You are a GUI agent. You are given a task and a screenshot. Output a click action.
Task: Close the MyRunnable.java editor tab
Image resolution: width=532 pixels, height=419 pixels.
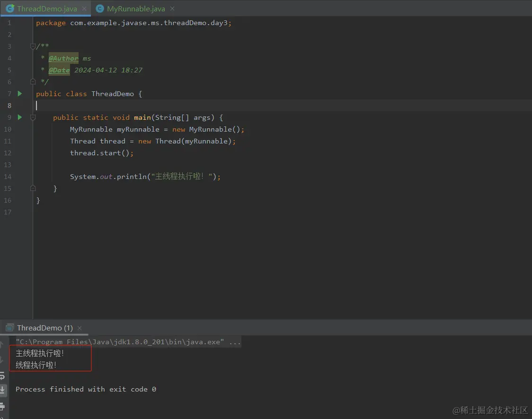pos(172,9)
